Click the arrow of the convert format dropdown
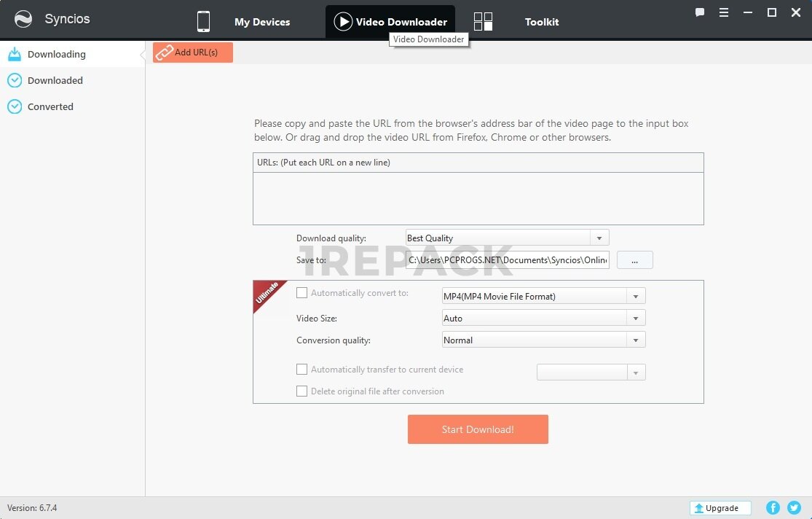Screen dimensions: 812x519 pyautogui.click(x=636, y=296)
